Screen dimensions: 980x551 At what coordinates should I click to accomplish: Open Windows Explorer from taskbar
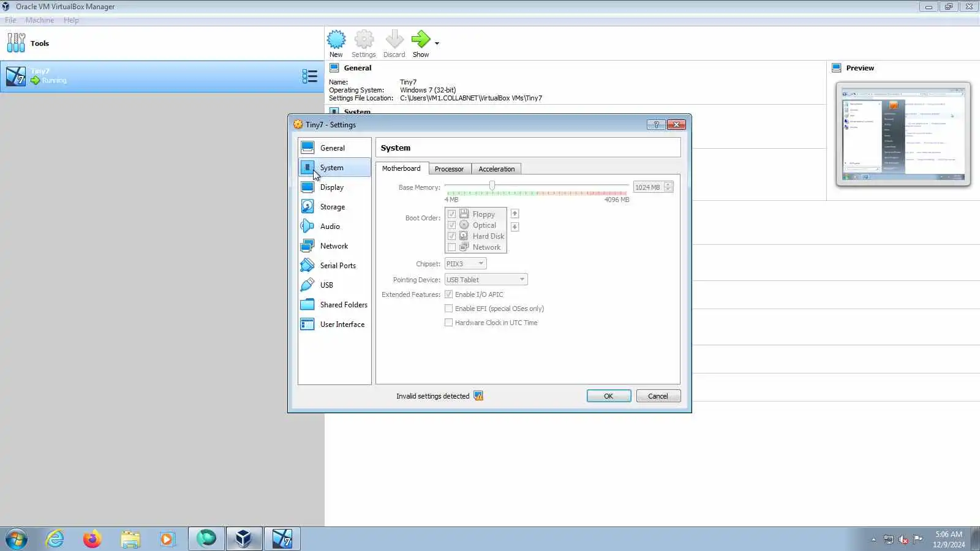click(x=130, y=539)
